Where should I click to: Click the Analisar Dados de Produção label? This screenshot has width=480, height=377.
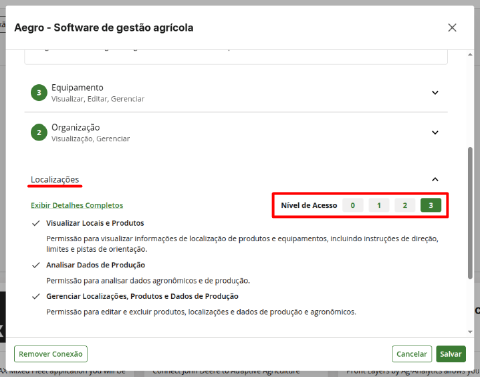tap(96, 265)
